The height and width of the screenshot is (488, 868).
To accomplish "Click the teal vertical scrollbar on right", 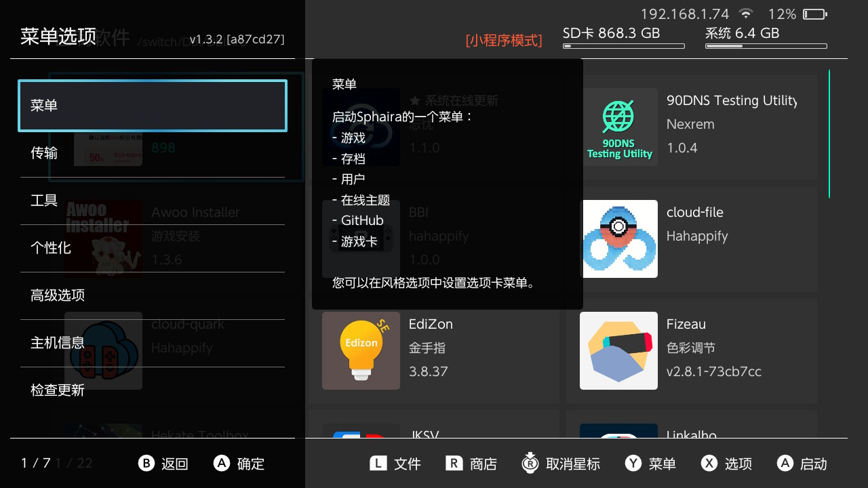I will [x=829, y=134].
